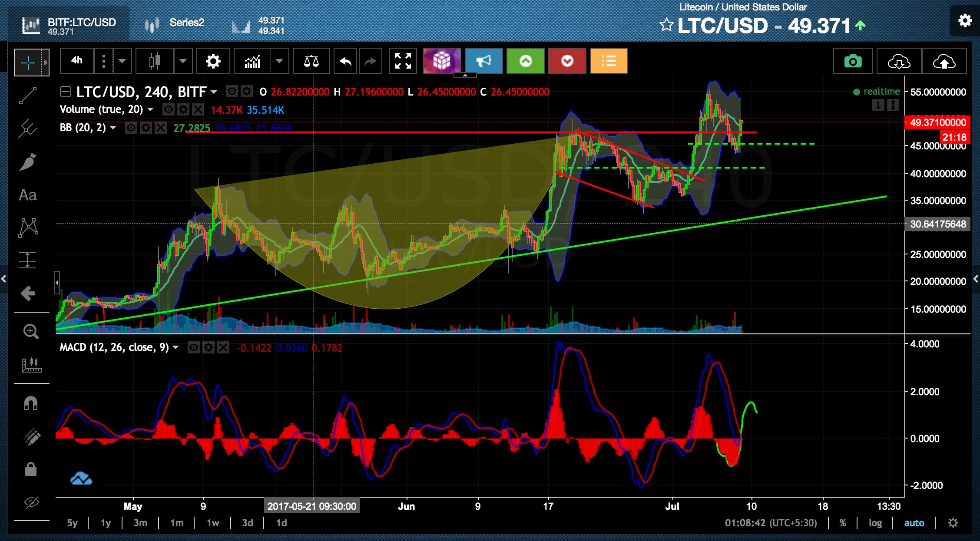The height and width of the screenshot is (541, 980).
Task: Click the cloud download load-chart icon
Action: (x=899, y=61)
